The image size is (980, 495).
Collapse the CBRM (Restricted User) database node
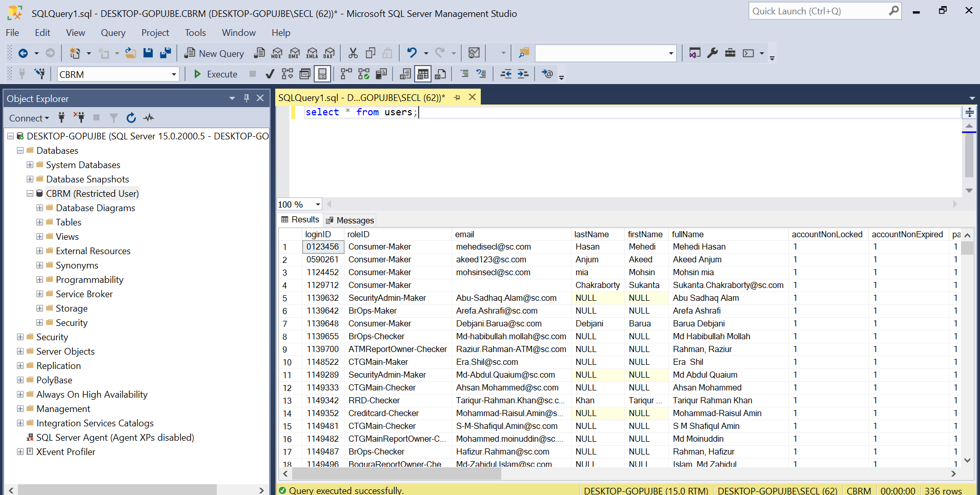coord(30,193)
